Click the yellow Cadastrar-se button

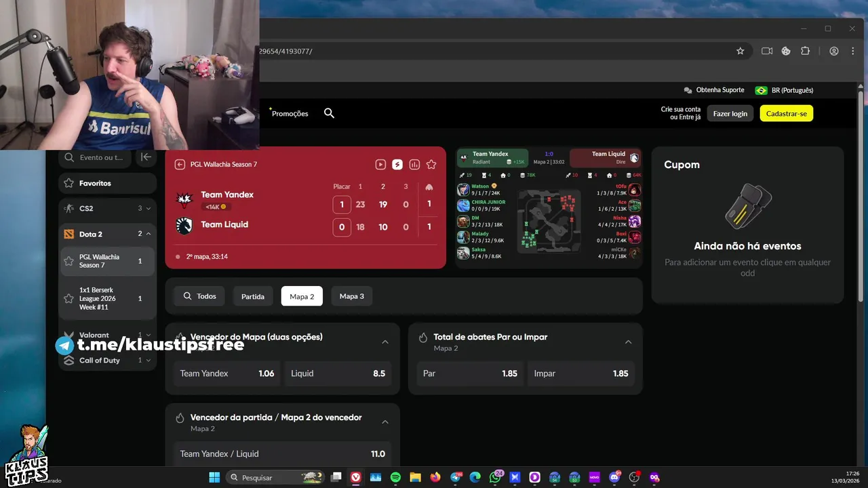pyautogui.click(x=786, y=113)
